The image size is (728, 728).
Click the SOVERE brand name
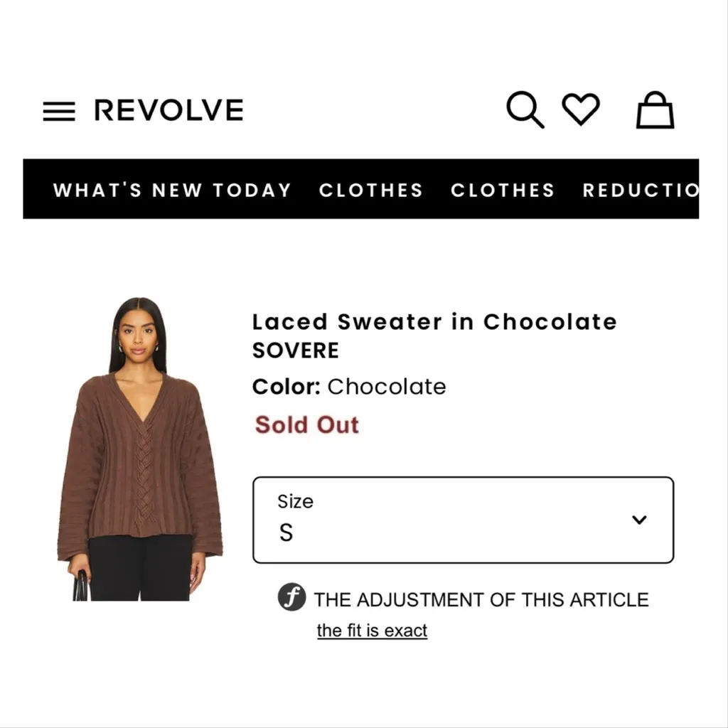coord(295,350)
